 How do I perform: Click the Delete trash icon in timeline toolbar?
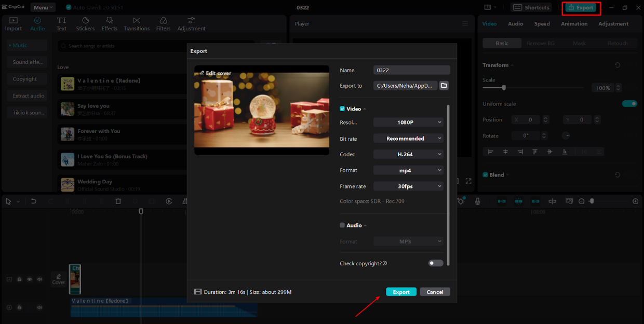118,201
